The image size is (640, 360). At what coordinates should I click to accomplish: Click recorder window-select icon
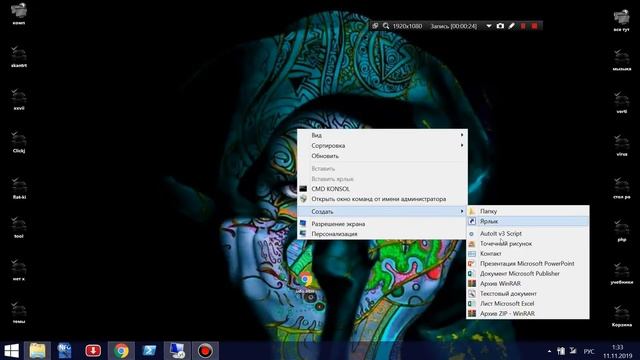(x=375, y=26)
